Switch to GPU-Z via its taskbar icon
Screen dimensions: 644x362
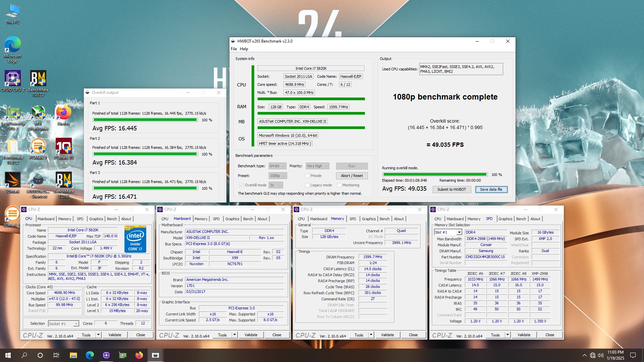(122, 355)
